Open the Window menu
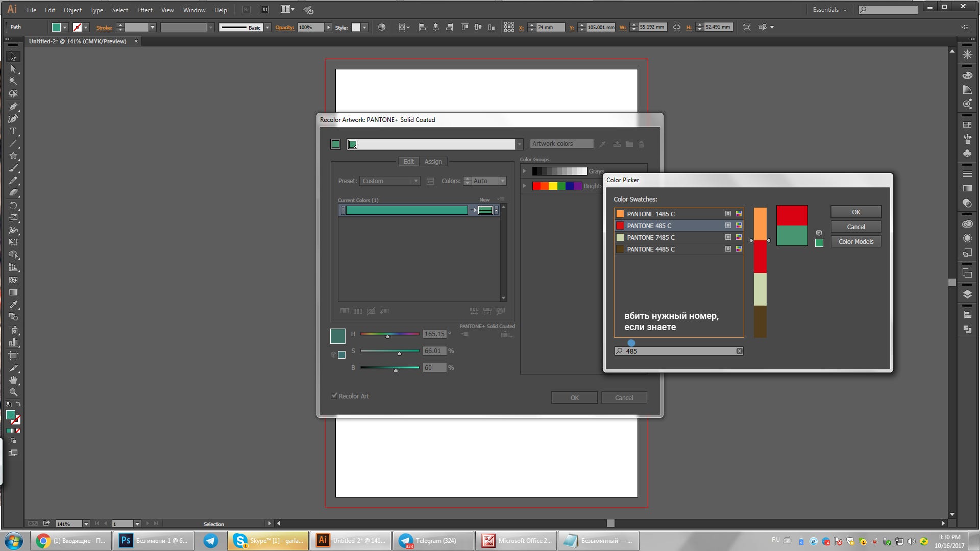 tap(194, 10)
